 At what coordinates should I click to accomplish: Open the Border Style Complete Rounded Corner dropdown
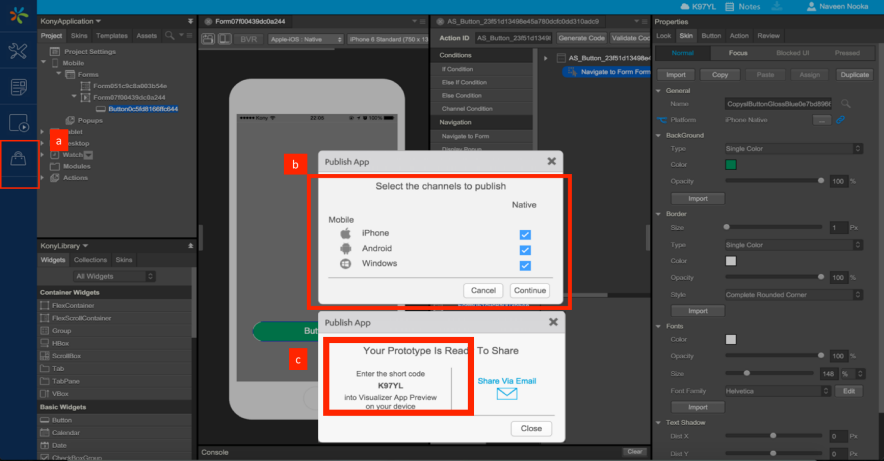tap(794, 295)
